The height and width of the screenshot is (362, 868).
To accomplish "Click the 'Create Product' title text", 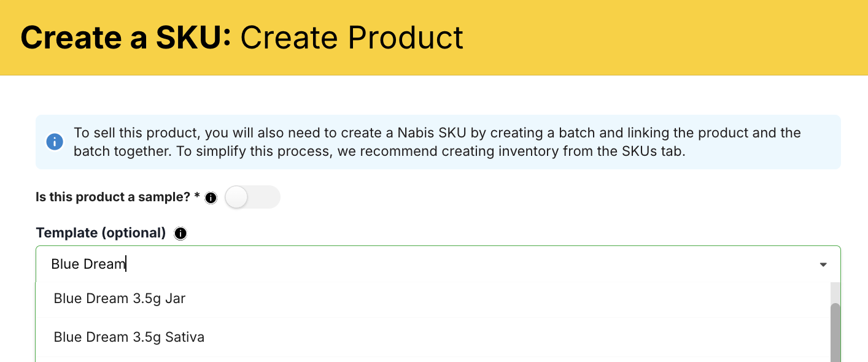I will pyautogui.click(x=352, y=37).
